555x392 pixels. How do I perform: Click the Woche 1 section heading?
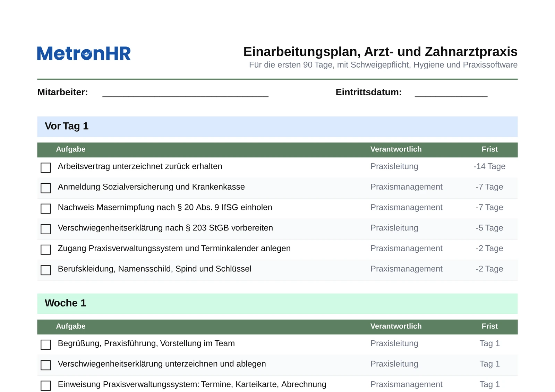[x=65, y=303]
